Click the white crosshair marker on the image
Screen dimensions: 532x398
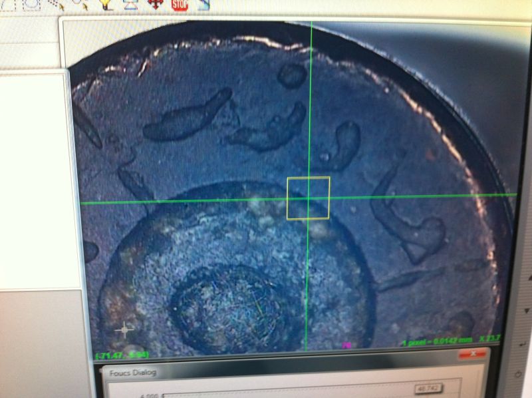point(124,329)
